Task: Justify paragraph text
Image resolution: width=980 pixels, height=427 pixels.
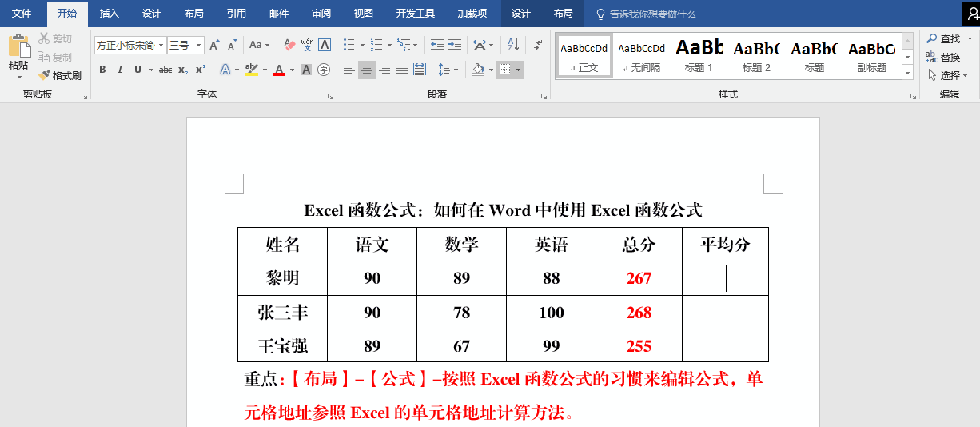Action: (402, 70)
